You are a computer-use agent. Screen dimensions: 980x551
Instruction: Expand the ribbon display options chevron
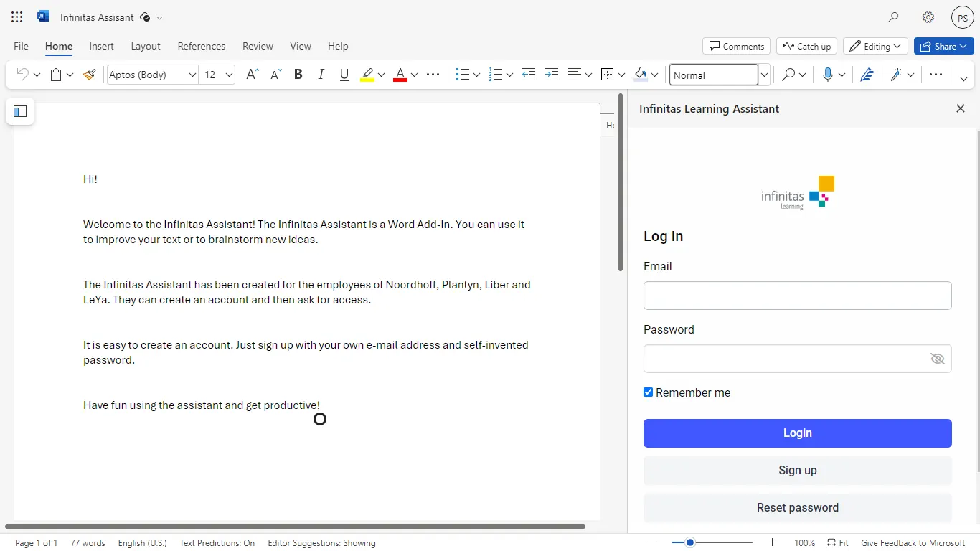963,78
